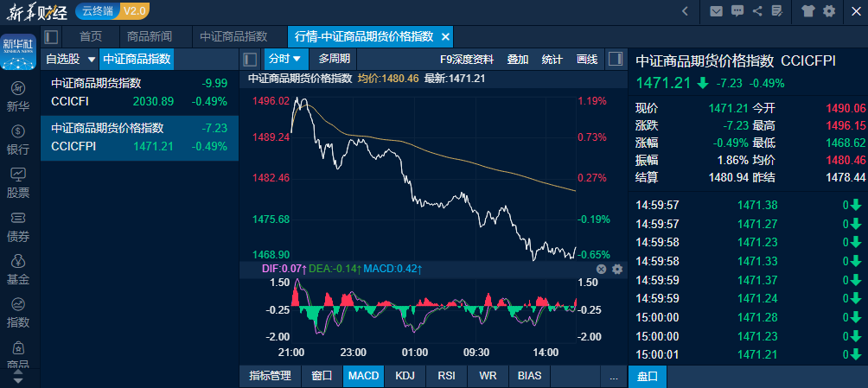
Task: Select the KDJ indicator tab
Action: tap(405, 377)
